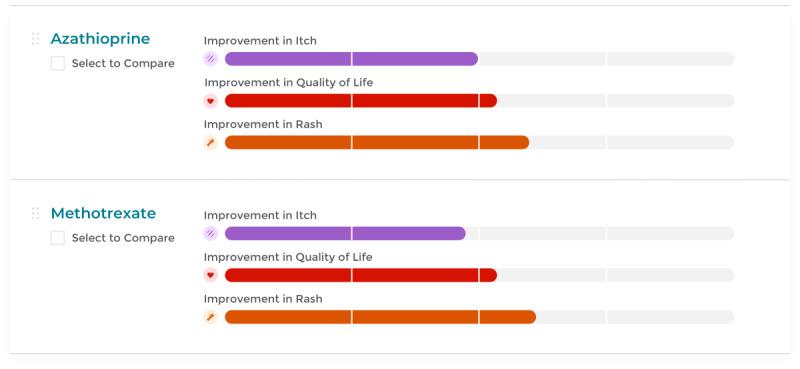Click Methotrexate 'Improvement in Rash' label

[x=263, y=299]
